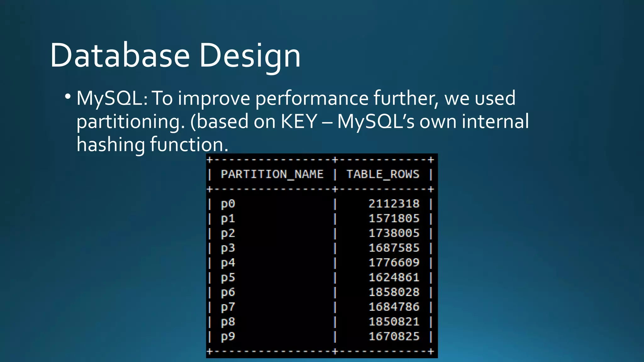Click the p6 partition entry

tap(228, 292)
